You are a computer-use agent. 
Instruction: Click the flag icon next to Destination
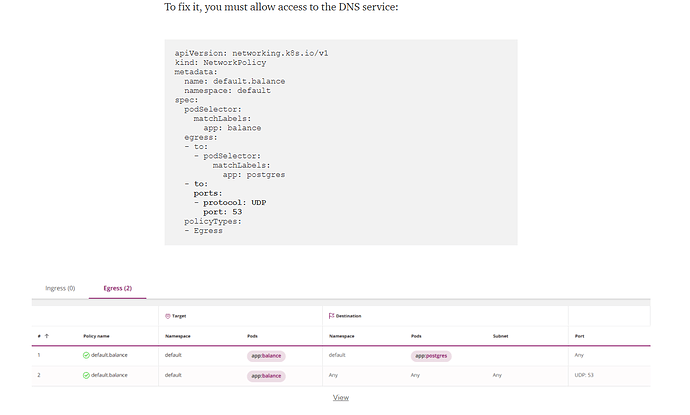pyautogui.click(x=331, y=316)
